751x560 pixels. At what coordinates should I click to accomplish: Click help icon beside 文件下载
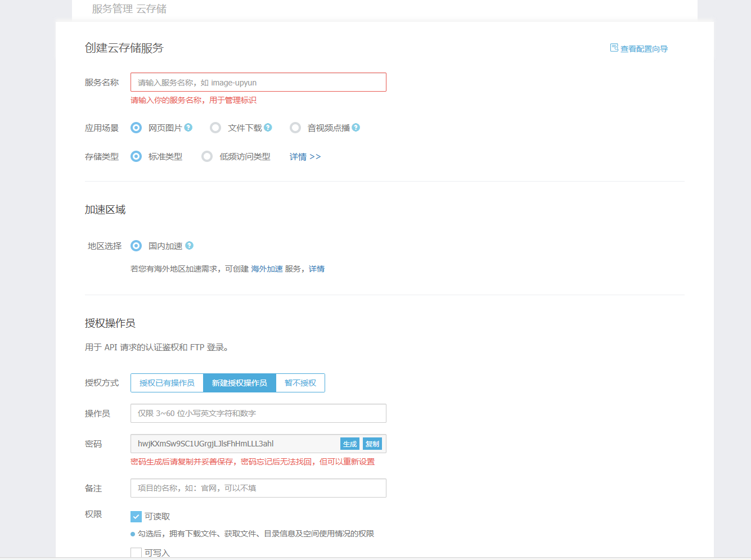pyautogui.click(x=268, y=128)
